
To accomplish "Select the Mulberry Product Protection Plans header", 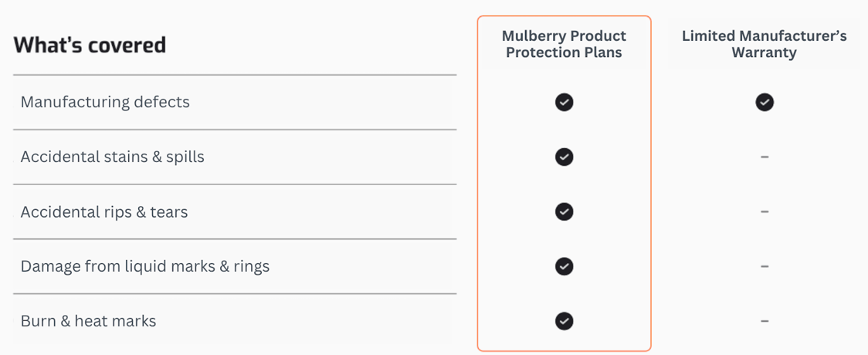I will (x=564, y=44).
